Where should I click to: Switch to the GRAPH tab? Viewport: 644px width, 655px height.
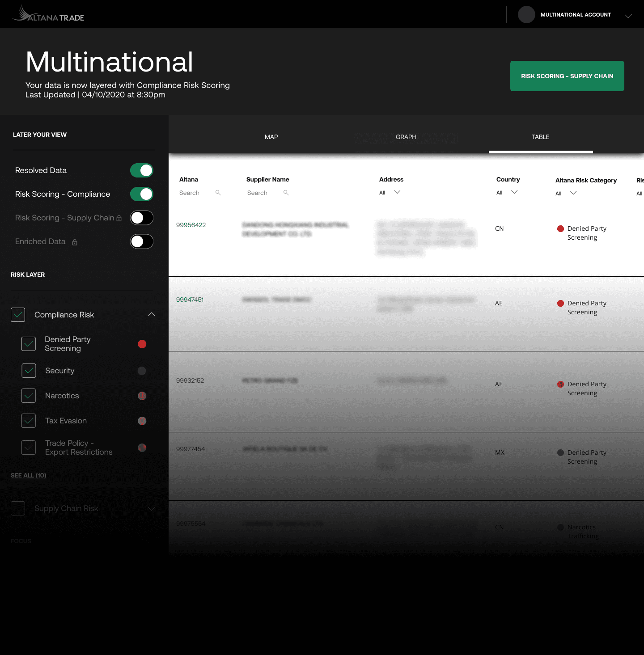coord(406,137)
